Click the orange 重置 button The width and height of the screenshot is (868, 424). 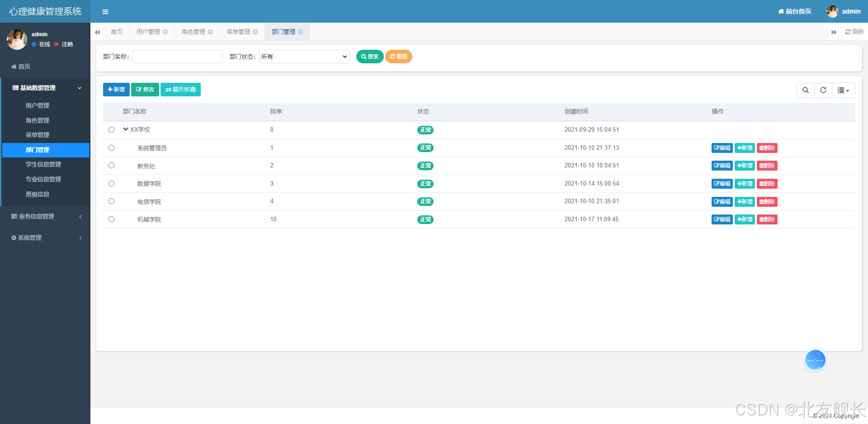pyautogui.click(x=399, y=57)
